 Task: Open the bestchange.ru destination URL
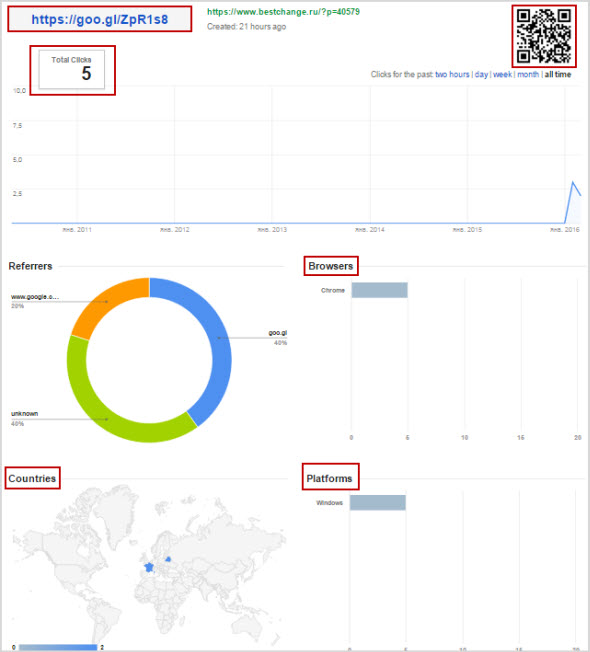[x=283, y=12]
